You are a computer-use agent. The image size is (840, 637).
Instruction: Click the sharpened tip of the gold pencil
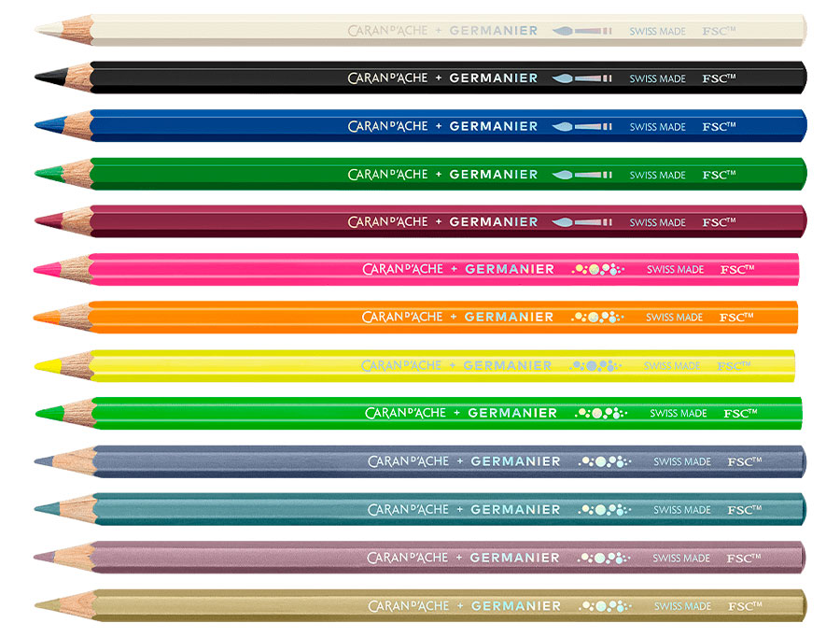click(49, 605)
